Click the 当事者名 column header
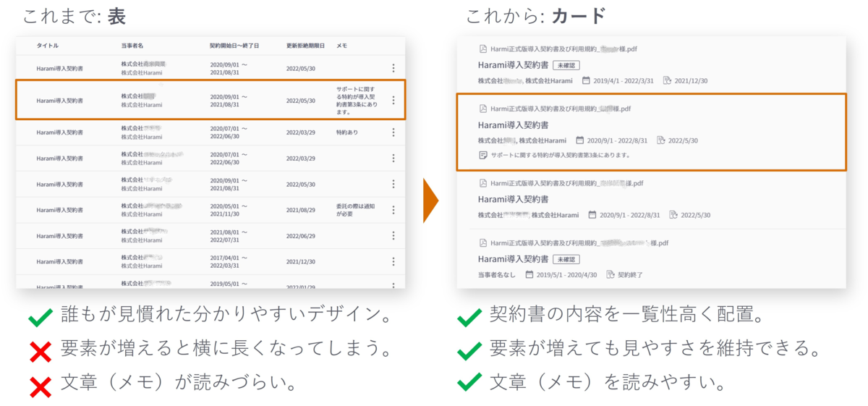This screenshot has width=868, height=406. 132,46
